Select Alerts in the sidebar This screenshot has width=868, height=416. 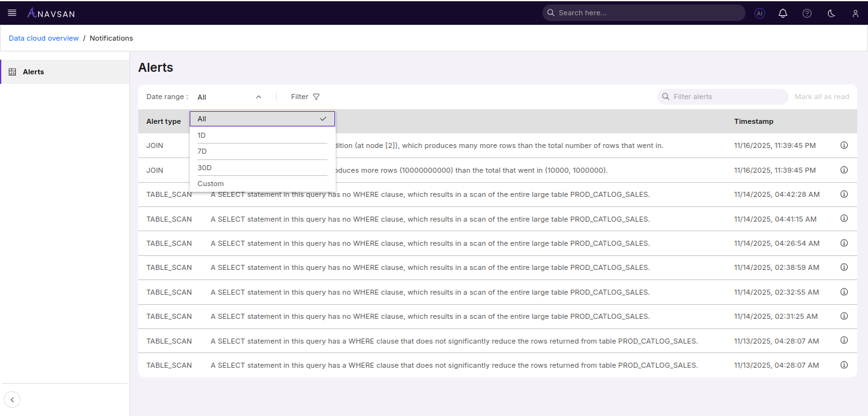point(34,72)
